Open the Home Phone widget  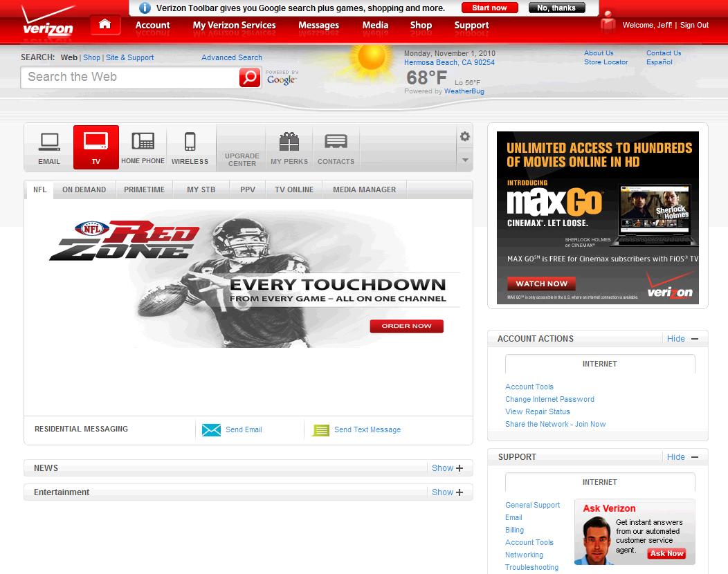[143, 147]
